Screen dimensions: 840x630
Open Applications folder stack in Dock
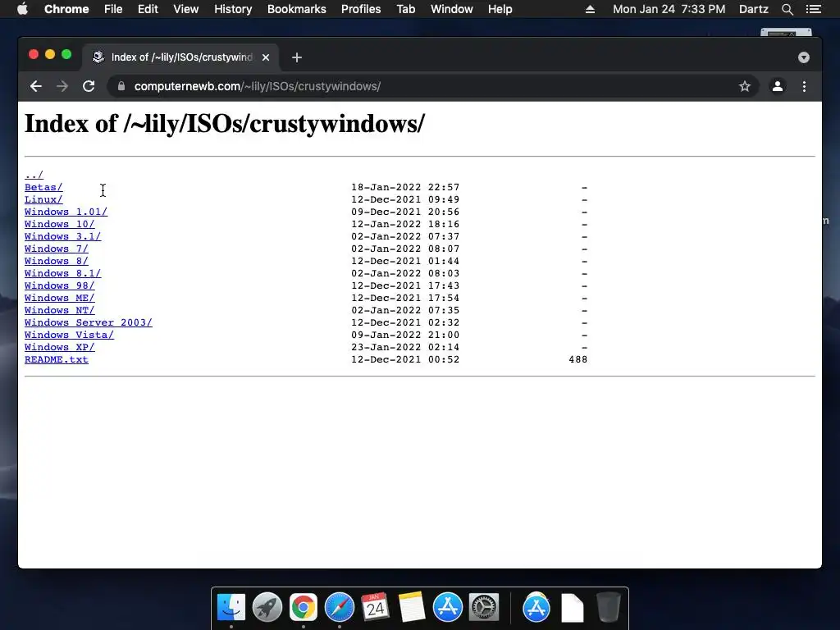click(536, 608)
